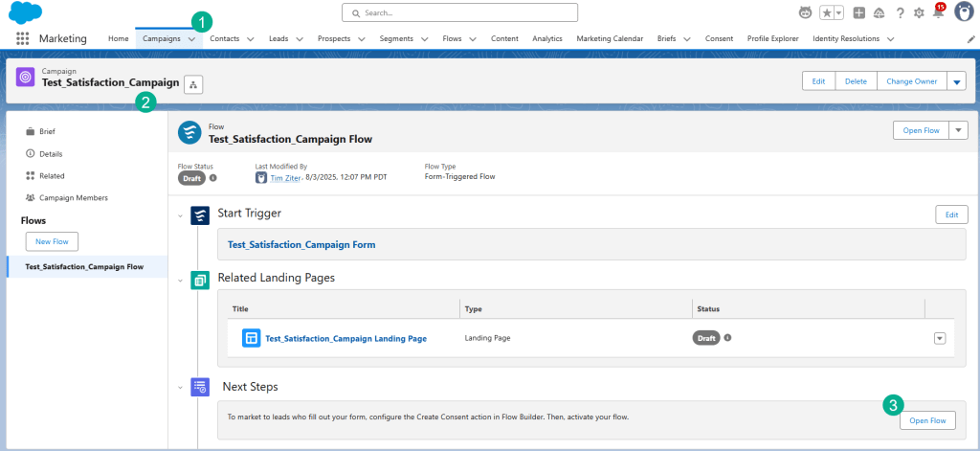Click into the global Search field
The width and height of the screenshot is (980, 451).
click(459, 12)
